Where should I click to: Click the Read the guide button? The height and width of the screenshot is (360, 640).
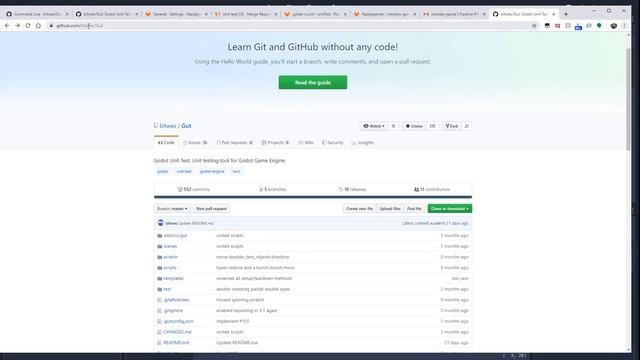pos(313,82)
